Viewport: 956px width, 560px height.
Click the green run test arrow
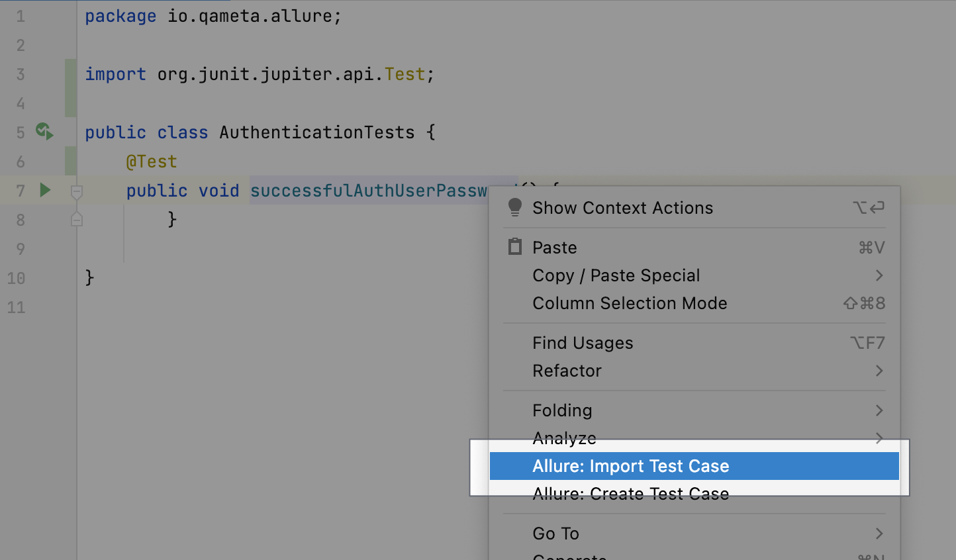click(45, 191)
